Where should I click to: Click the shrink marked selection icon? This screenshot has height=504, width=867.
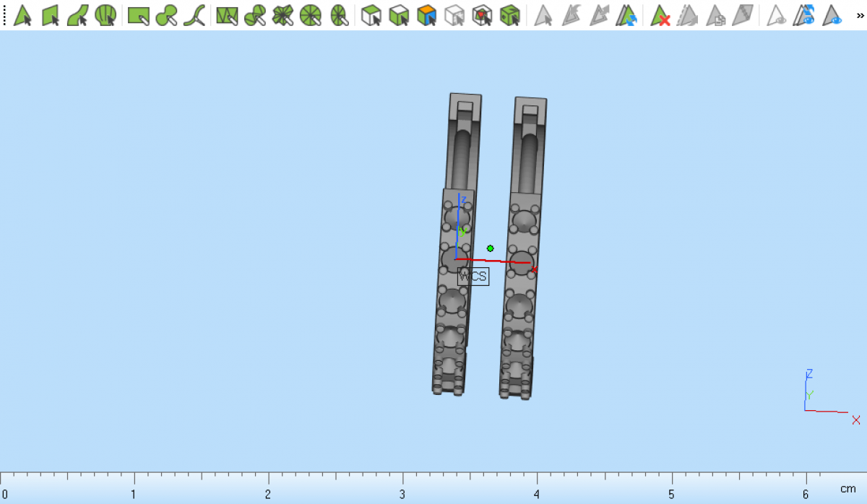[x=571, y=15]
